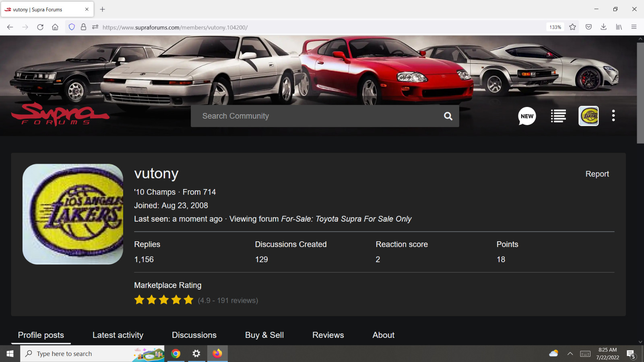
Task: Open the Firefox application menu
Action: click(634, 27)
